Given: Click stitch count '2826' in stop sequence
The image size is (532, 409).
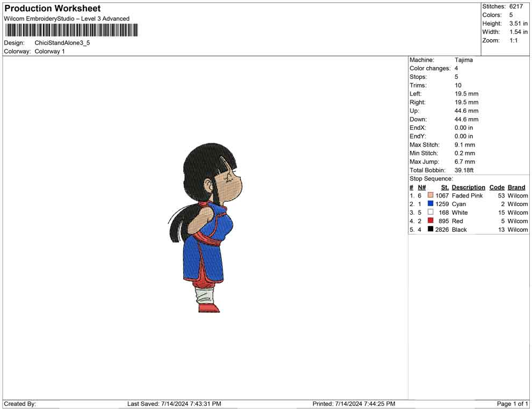Looking at the screenshot, I should pos(442,229).
